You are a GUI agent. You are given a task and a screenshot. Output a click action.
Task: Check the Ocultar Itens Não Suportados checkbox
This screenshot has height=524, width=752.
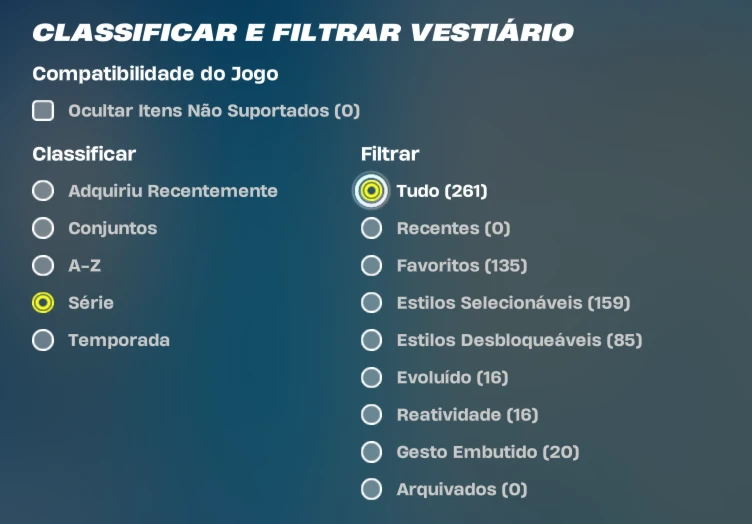pyautogui.click(x=43, y=111)
